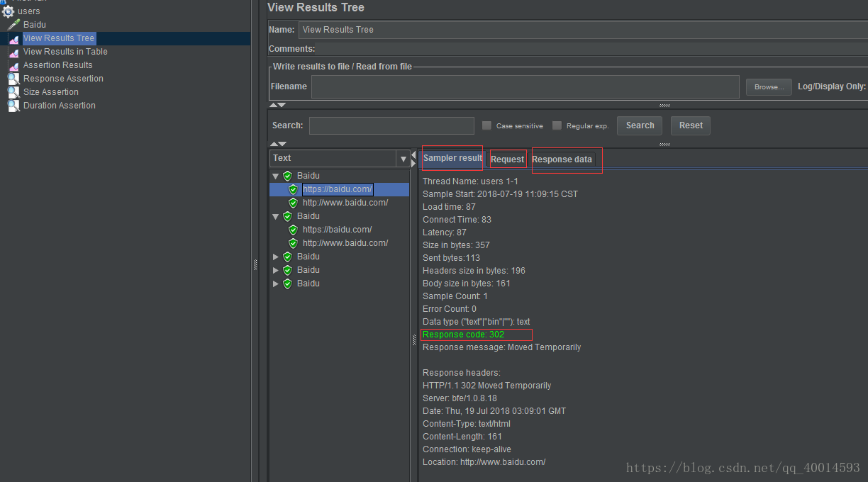Click the green 'Response code: 302' line

(x=463, y=335)
